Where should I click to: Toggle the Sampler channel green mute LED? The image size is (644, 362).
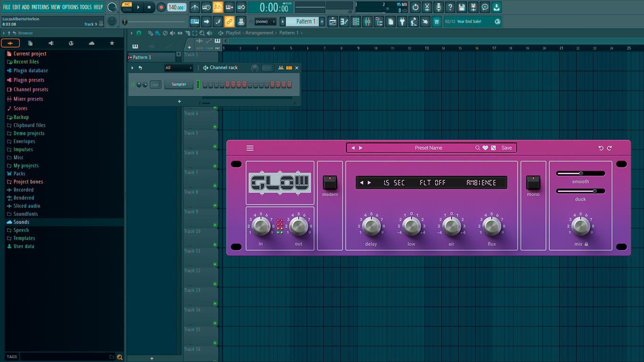[x=133, y=84]
